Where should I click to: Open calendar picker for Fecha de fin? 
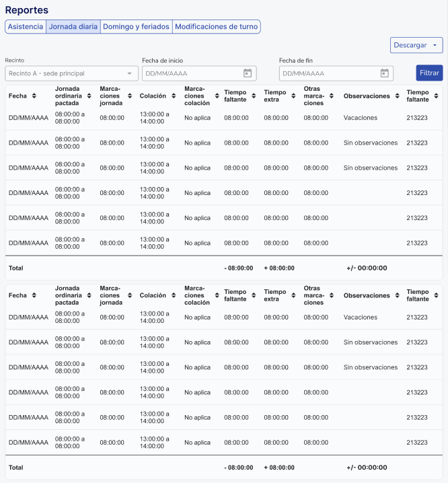tap(384, 73)
